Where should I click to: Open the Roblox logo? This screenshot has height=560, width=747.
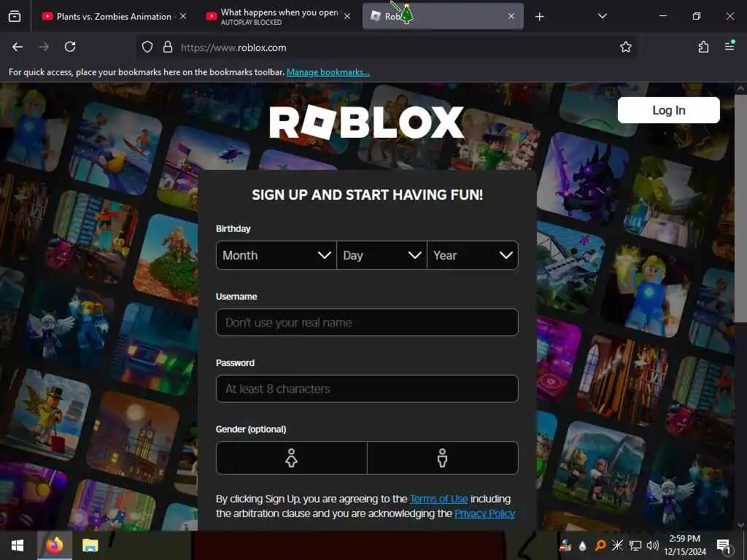(366, 122)
